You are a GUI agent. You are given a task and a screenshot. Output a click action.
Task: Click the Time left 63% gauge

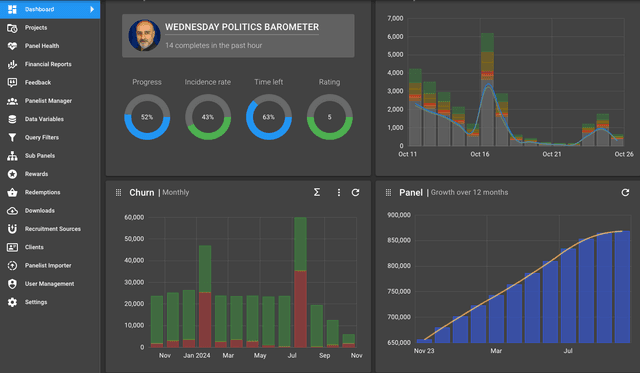click(269, 117)
